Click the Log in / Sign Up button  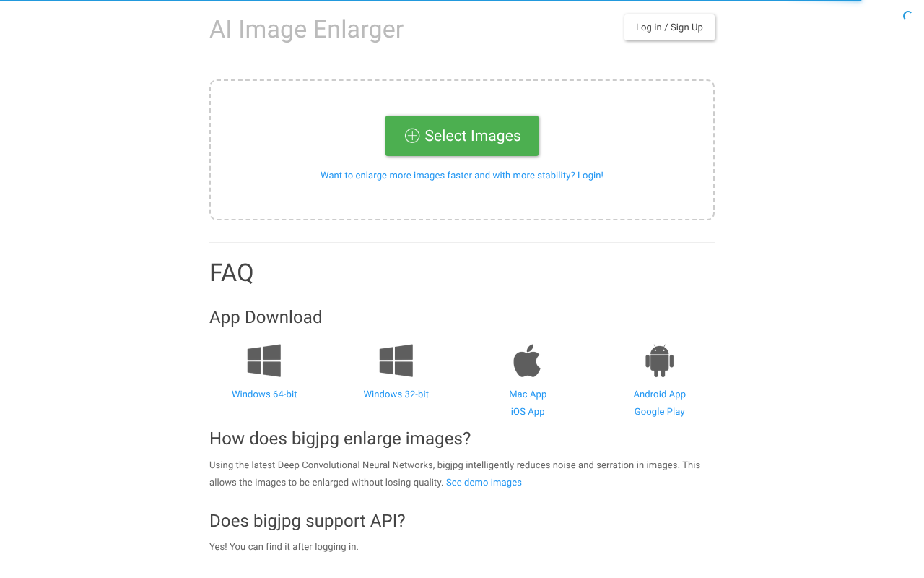(x=669, y=27)
